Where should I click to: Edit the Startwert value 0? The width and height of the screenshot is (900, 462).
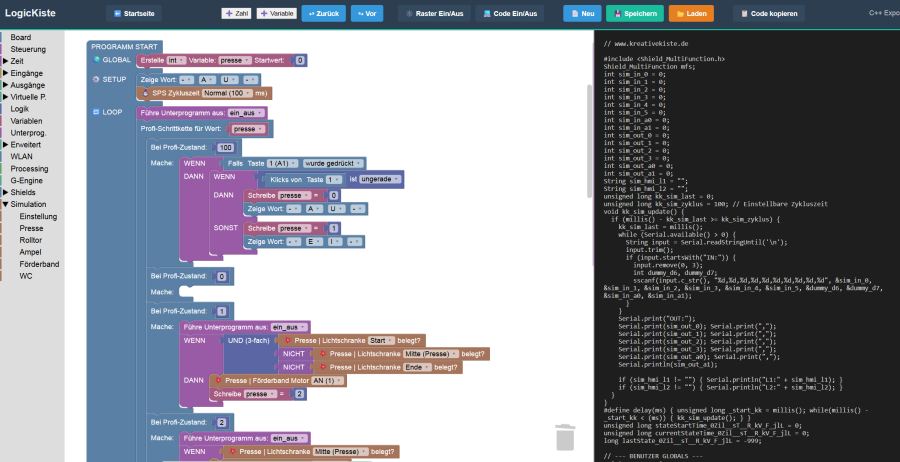(x=300, y=60)
